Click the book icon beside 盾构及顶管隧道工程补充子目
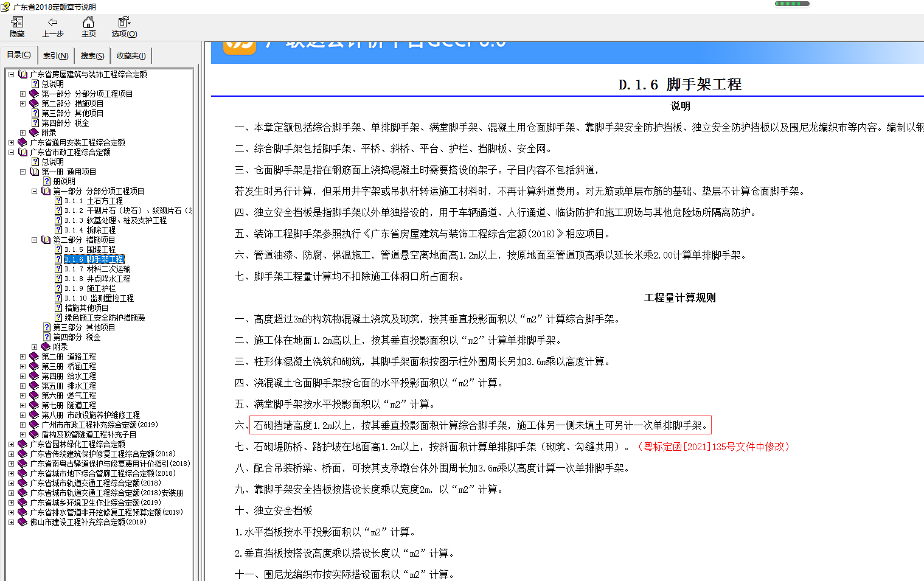 pos(35,434)
